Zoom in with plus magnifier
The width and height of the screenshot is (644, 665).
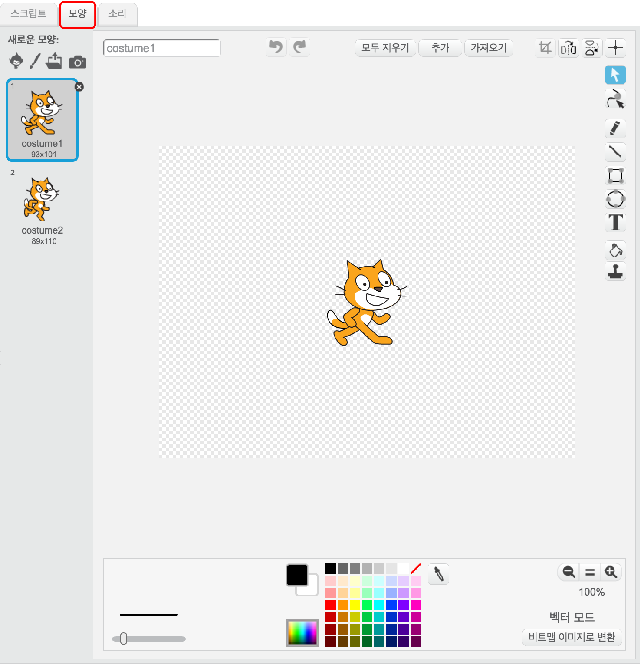[611, 572]
